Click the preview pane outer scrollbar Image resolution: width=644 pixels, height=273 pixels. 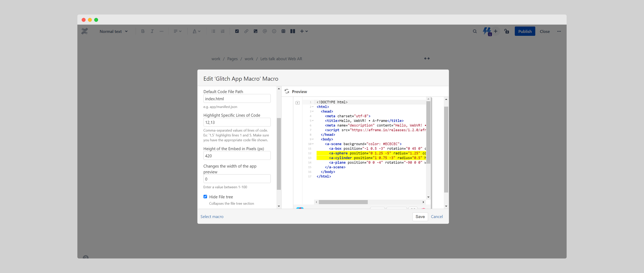(x=446, y=150)
